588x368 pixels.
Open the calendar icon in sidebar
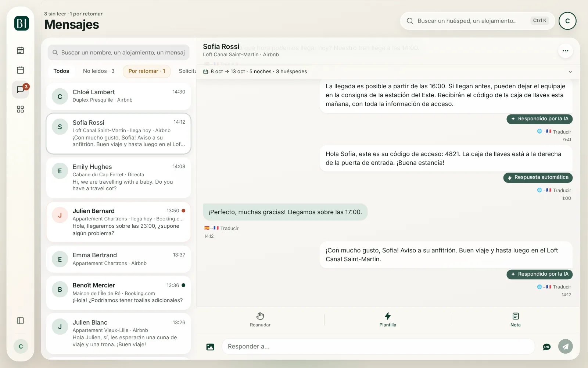coord(21,70)
